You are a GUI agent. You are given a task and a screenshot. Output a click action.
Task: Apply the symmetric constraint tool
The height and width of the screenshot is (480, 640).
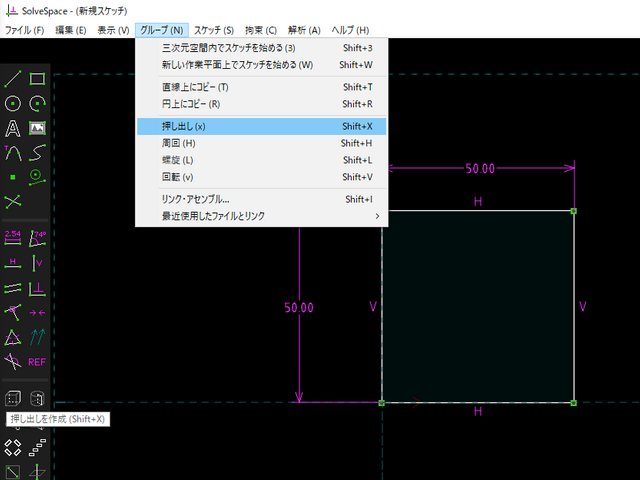pyautogui.click(x=37, y=313)
